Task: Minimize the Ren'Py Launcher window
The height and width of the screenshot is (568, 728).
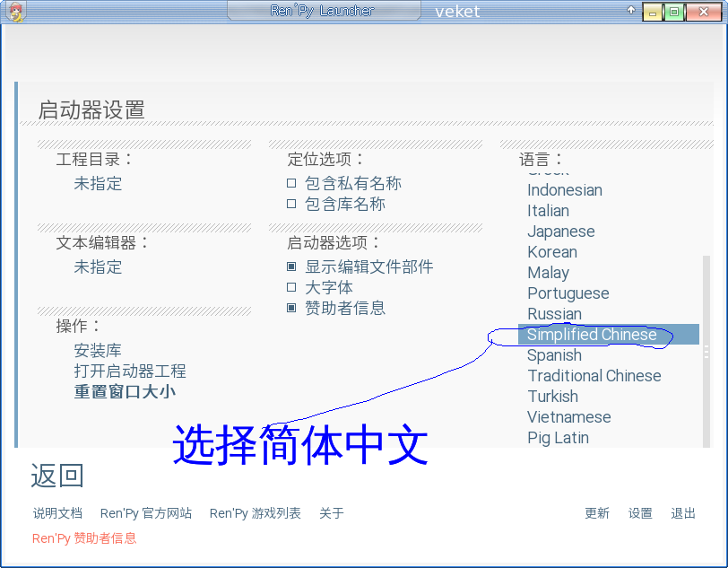Action: pos(653,12)
